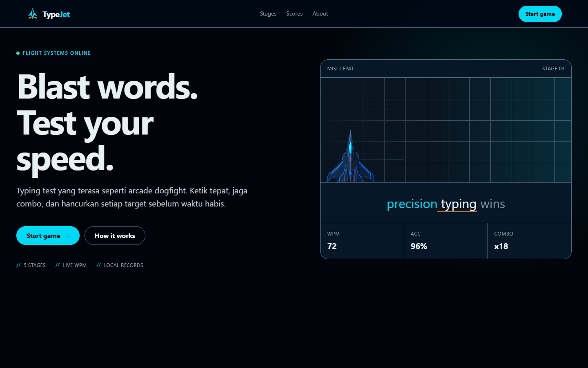The width and height of the screenshot is (588, 368).
Task: Click the How it works button
Action: [115, 236]
